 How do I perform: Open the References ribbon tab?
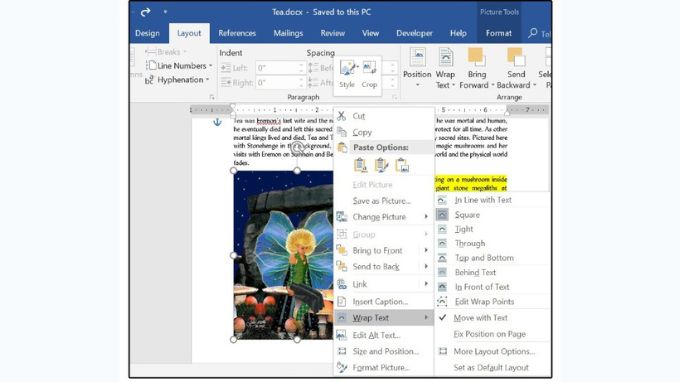(x=237, y=33)
